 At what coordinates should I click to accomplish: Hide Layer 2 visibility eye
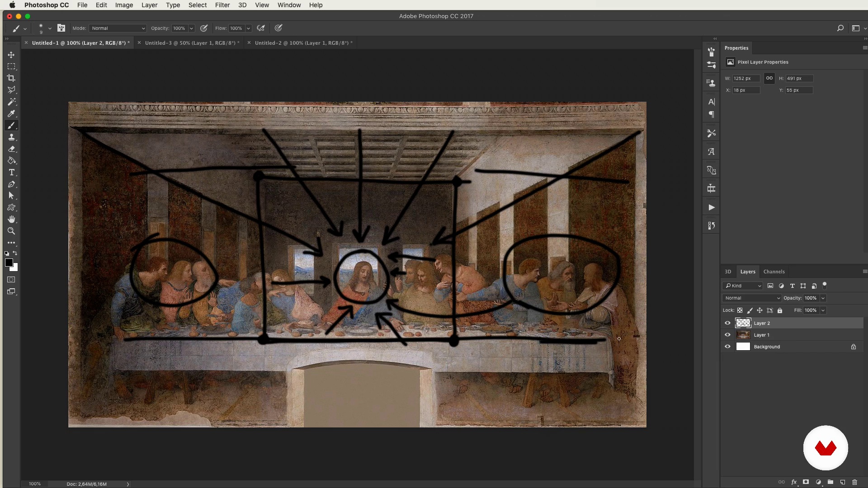(727, 323)
